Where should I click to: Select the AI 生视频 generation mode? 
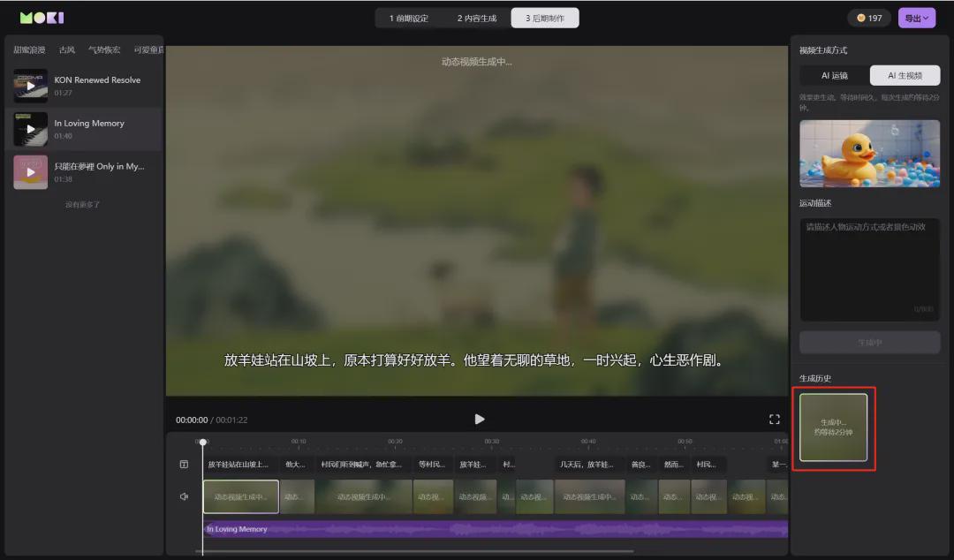(906, 75)
